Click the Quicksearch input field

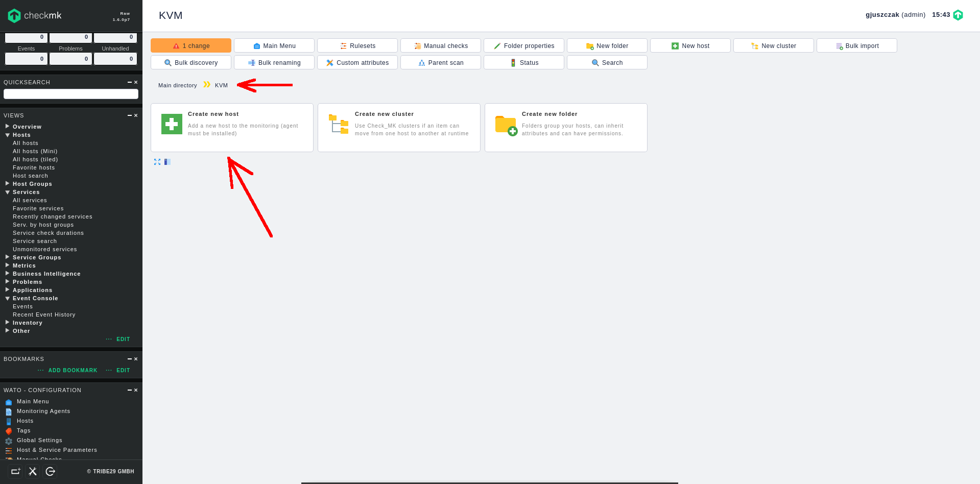tap(71, 94)
